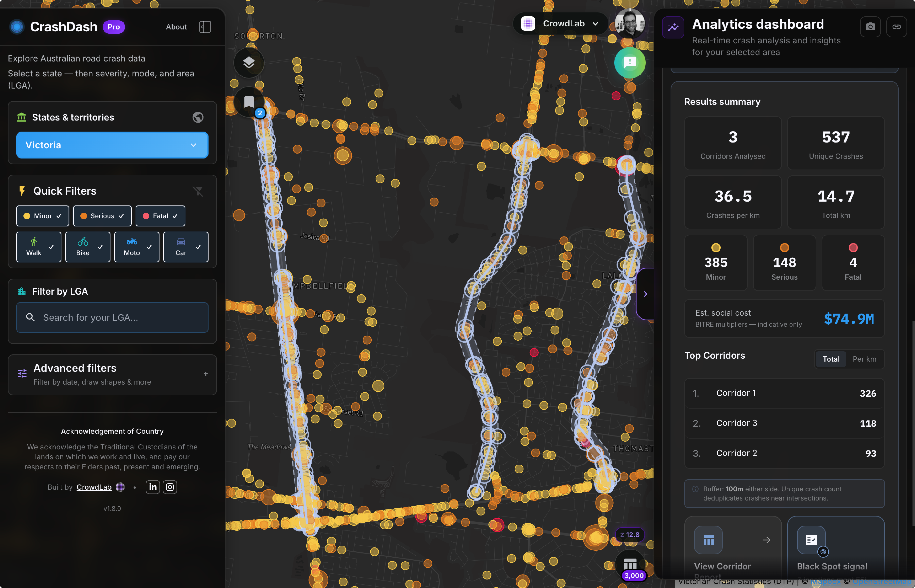The height and width of the screenshot is (588, 915).
Task: Click the CrashDash blue logo icon
Action: click(x=17, y=27)
